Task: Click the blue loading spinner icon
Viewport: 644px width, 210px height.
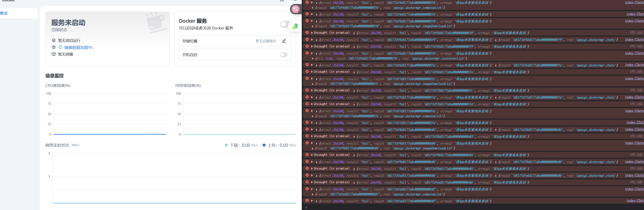Action: pos(60,47)
